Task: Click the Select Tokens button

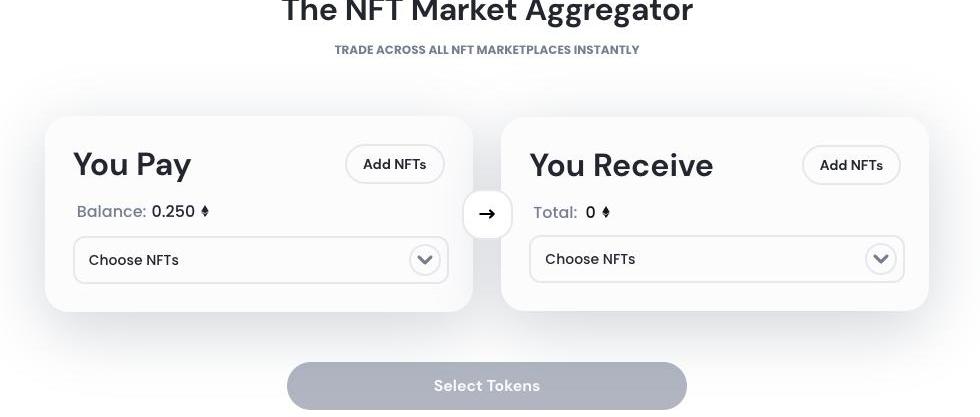Action: point(487,386)
